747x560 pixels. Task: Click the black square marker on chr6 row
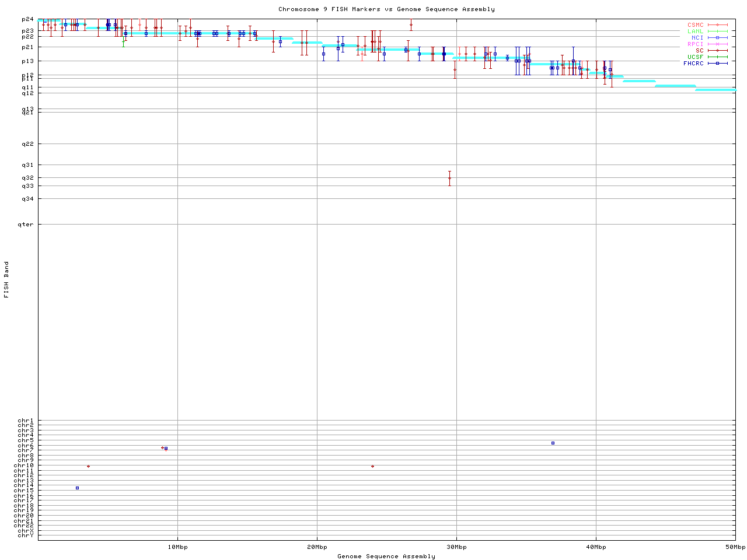pos(553,443)
